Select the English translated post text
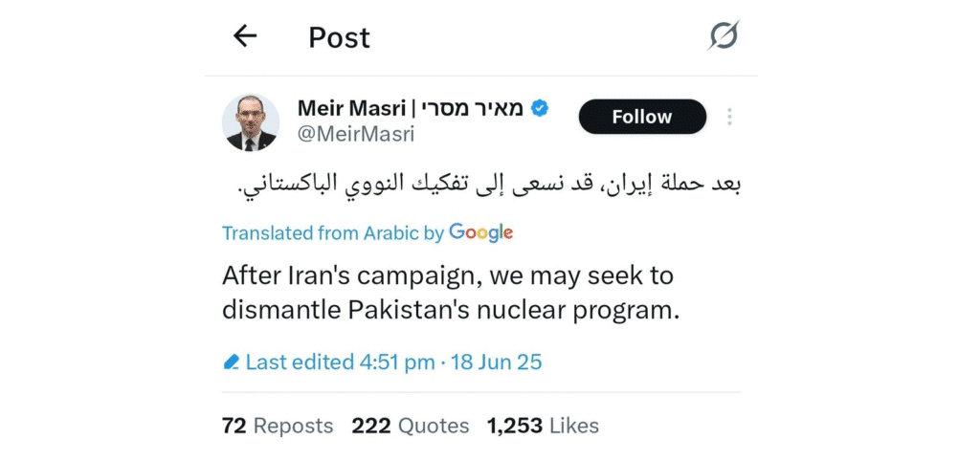This screenshot has height=461, width=980. pyautogui.click(x=450, y=293)
